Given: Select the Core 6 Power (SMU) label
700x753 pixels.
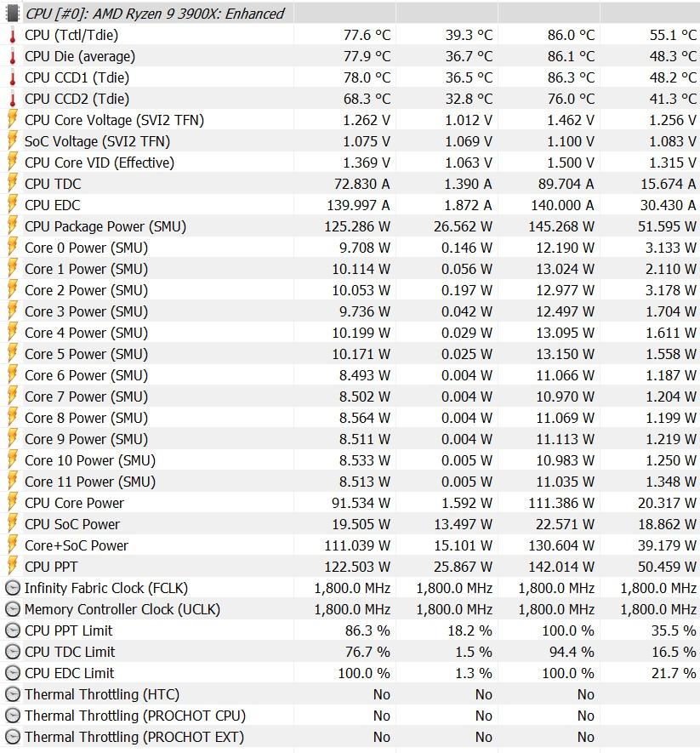Looking at the screenshot, I should tap(87, 375).
